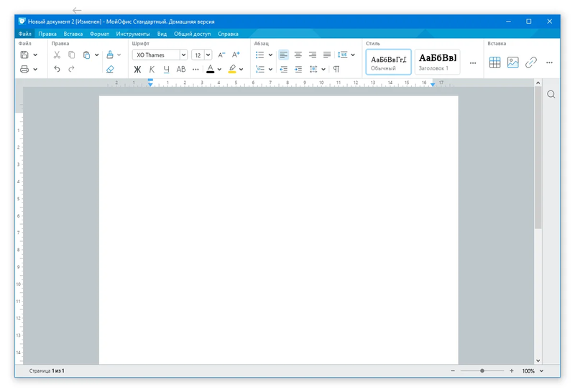Click the scroll down arrow

(538, 360)
